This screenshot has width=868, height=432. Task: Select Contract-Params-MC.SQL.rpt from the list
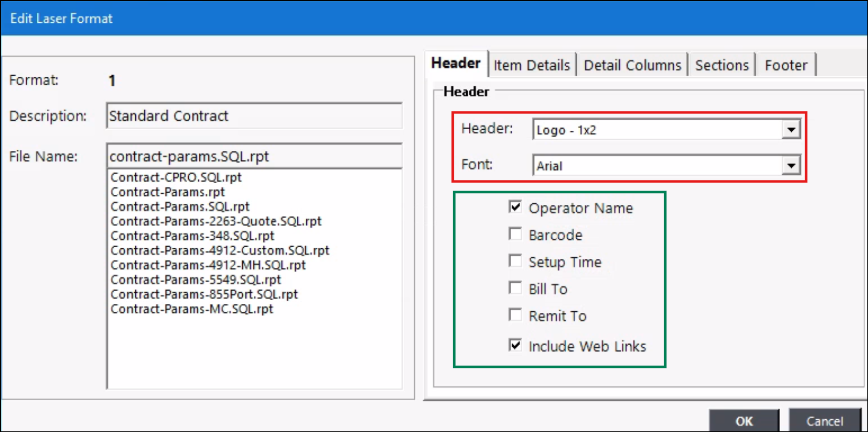click(x=192, y=308)
